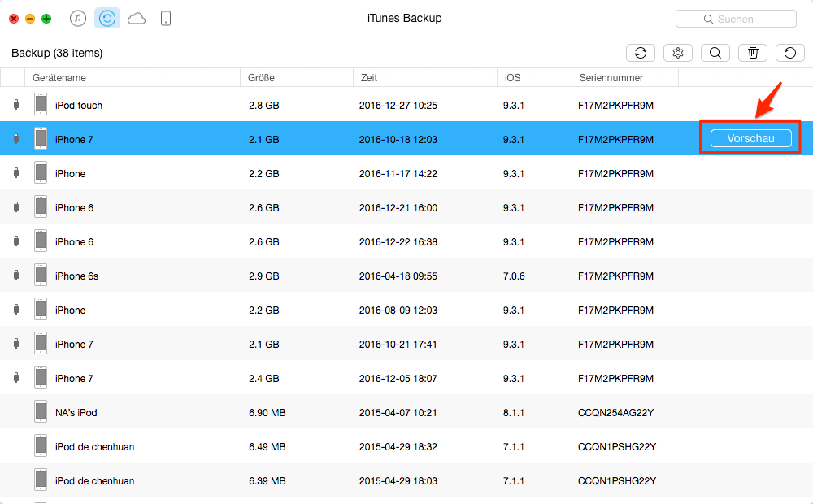Select iPhone 6 backup dated 2016-12-22
The width and height of the screenshot is (813, 504).
point(406,241)
